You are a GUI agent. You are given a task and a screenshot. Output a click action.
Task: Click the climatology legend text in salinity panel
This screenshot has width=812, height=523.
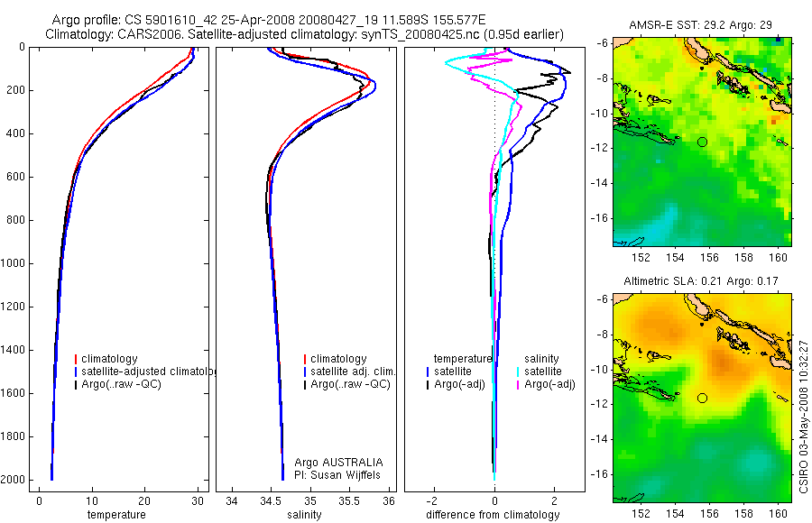tap(338, 359)
